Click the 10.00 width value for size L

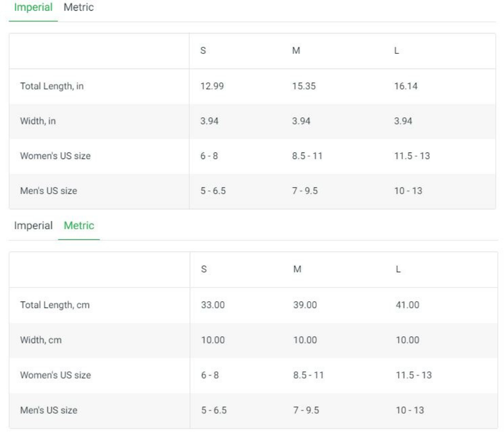pos(407,340)
